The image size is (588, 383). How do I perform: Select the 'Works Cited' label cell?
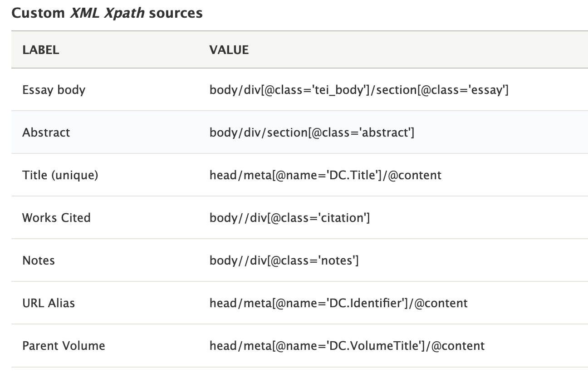(x=57, y=218)
